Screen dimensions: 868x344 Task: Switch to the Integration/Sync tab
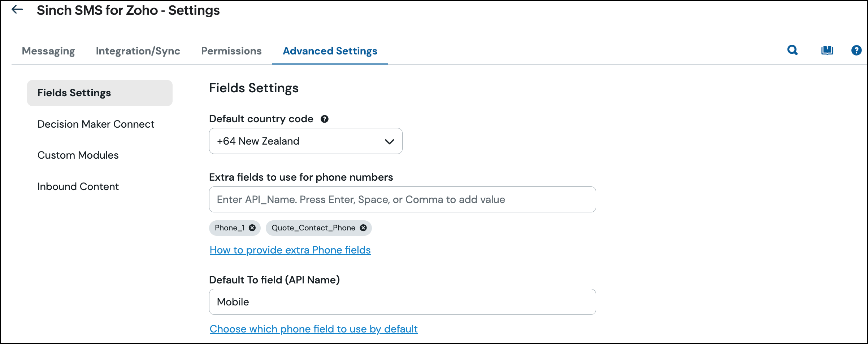click(138, 51)
